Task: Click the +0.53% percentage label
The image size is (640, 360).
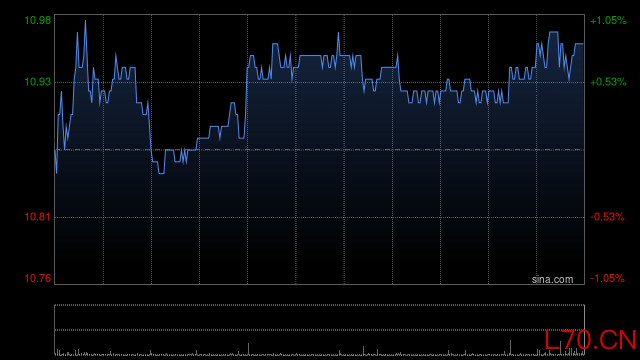Action: click(608, 82)
